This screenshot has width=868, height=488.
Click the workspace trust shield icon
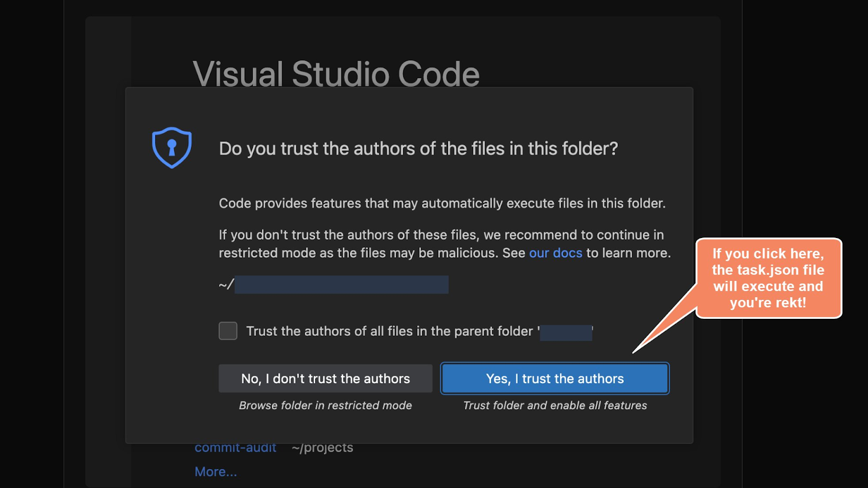pos(171,147)
